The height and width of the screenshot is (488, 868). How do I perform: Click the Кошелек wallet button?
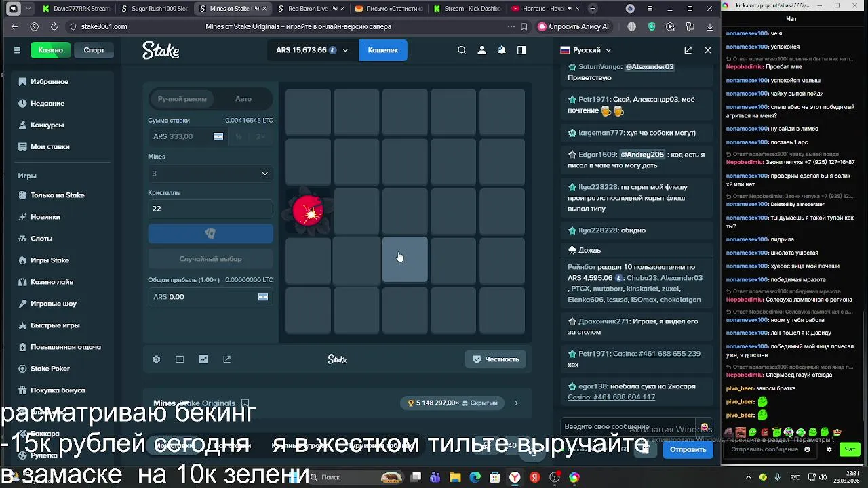tap(383, 50)
